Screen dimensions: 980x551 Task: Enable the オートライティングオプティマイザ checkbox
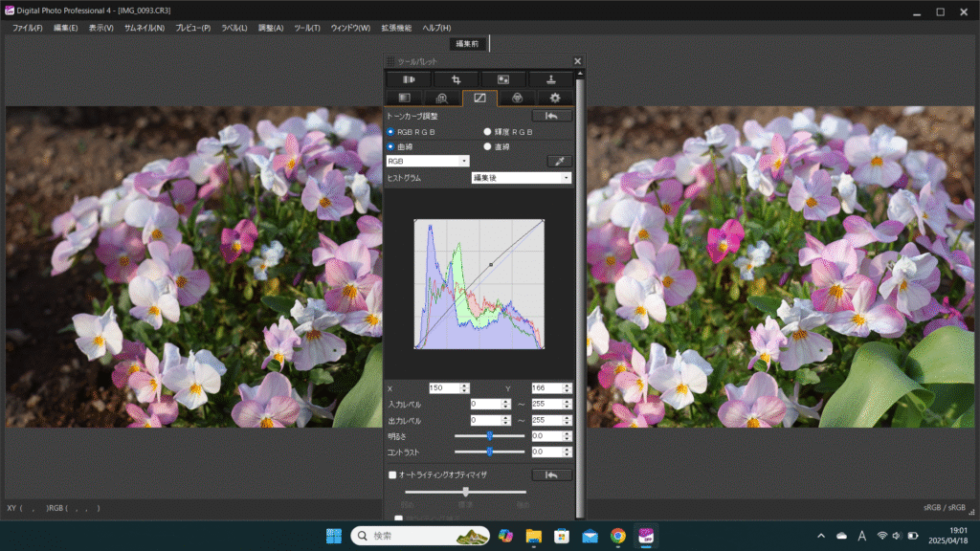[x=392, y=475]
